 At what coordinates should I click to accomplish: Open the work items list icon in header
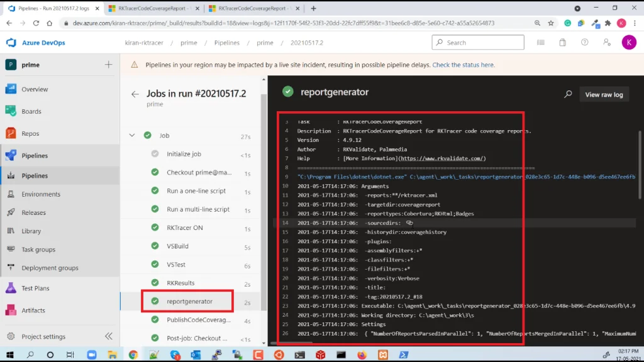pyautogui.click(x=540, y=42)
